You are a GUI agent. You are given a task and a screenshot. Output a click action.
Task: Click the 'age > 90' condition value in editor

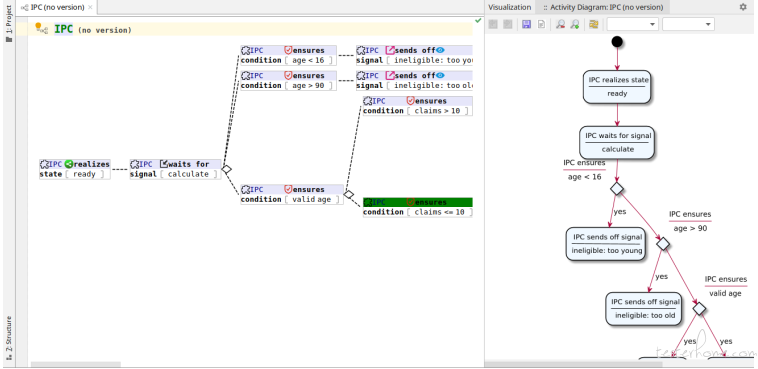point(308,86)
